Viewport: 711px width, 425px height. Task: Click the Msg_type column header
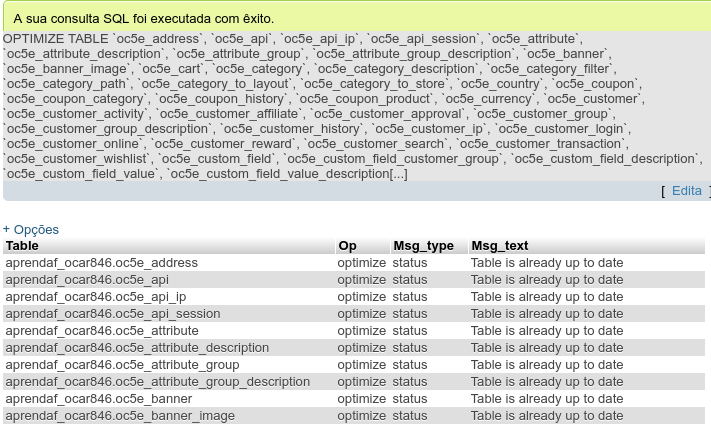[423, 246]
